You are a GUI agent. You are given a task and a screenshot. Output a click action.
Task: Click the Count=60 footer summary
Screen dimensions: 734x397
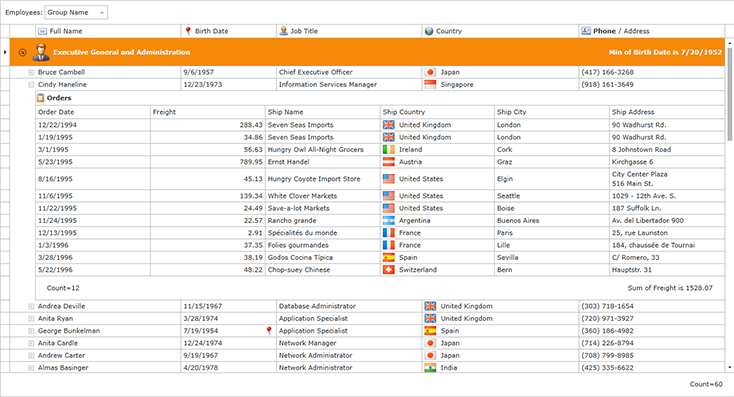click(x=706, y=384)
